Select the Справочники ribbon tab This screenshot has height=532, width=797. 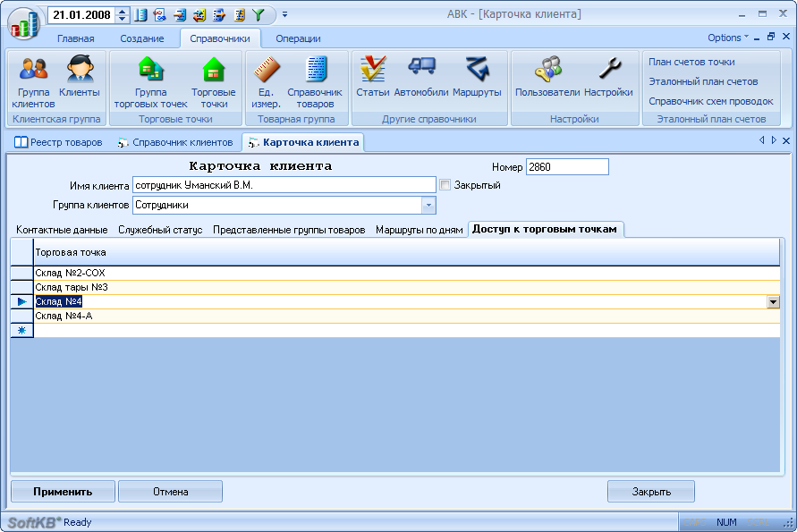(x=220, y=38)
